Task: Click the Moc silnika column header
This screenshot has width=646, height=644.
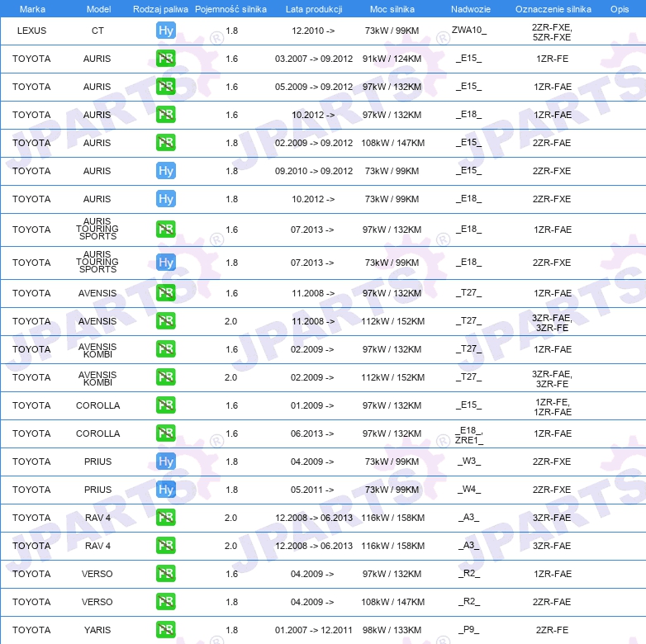Action: coord(392,9)
